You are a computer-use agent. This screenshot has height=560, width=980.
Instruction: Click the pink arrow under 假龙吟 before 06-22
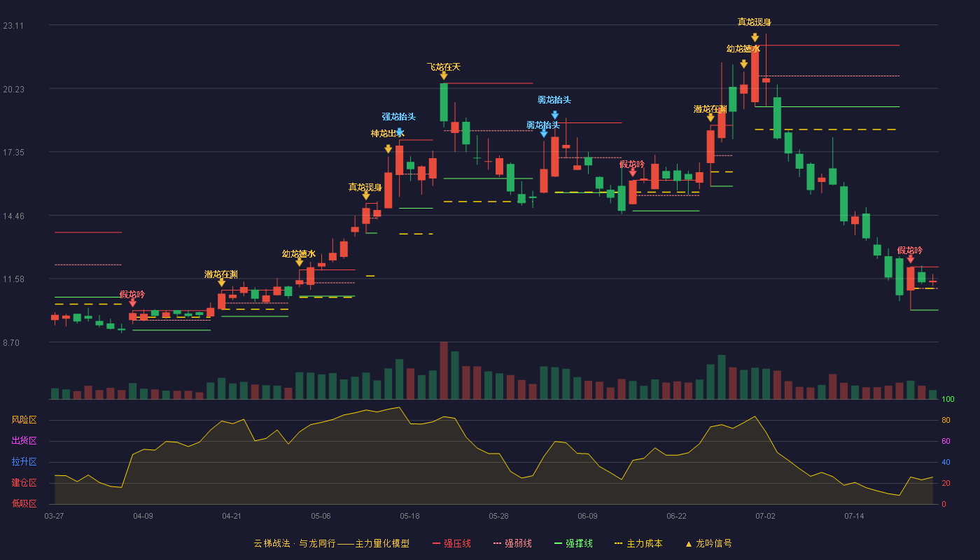[633, 172]
